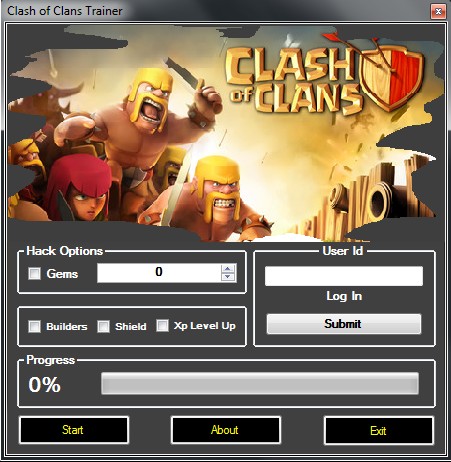Decrease gems with the down arrow

pos(228,277)
